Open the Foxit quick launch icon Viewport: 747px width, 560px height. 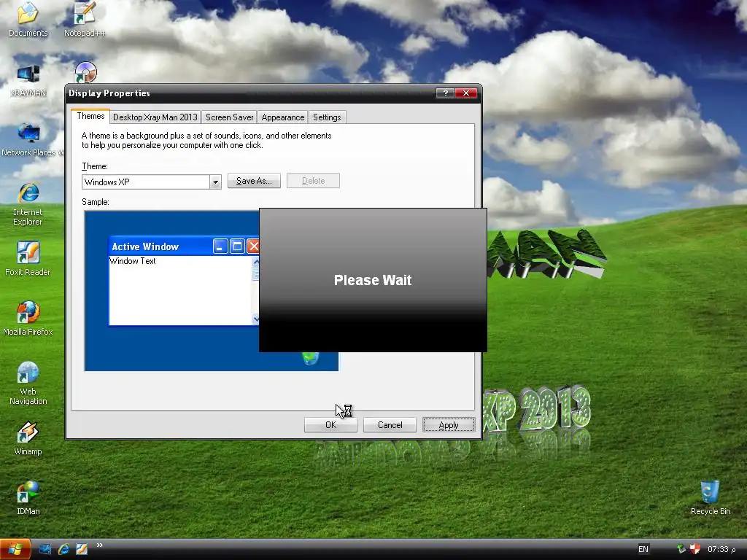click(x=82, y=549)
